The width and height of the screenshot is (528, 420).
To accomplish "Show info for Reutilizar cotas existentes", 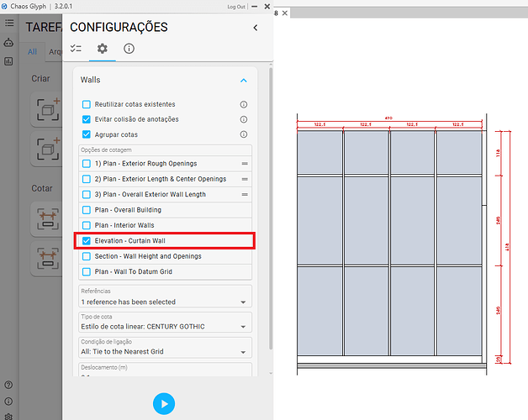I will (x=244, y=105).
